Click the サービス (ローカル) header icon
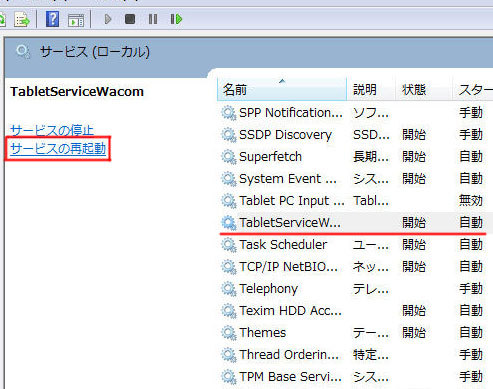 click(x=23, y=52)
